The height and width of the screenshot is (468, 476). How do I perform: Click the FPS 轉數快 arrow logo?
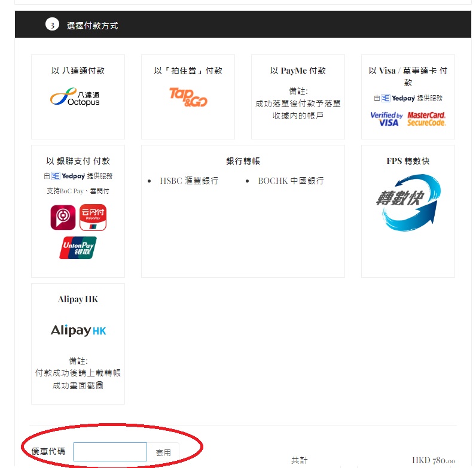[408, 202]
